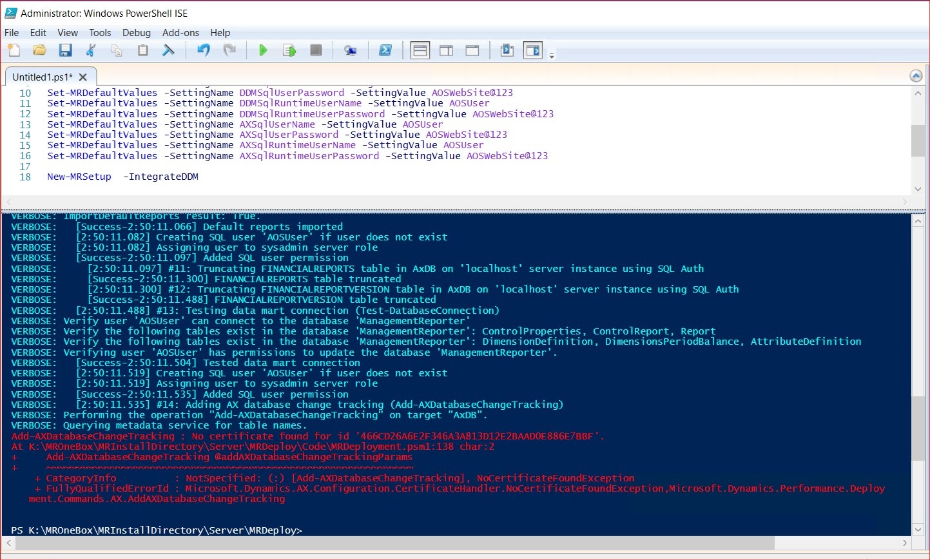
Task: Toggle Show Script Pane Top layout
Action: [420, 50]
